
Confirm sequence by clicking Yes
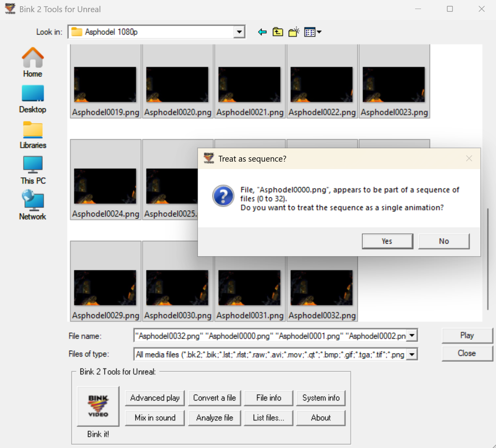tap(387, 241)
